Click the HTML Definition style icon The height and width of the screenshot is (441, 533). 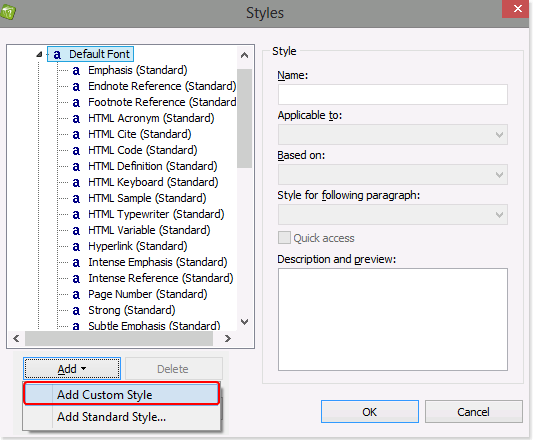(76, 167)
